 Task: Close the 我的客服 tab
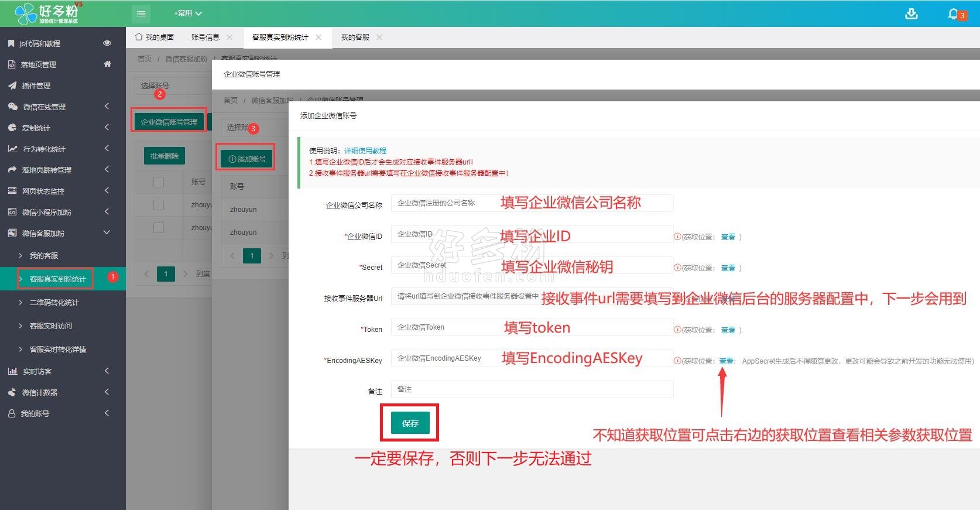[x=379, y=37]
